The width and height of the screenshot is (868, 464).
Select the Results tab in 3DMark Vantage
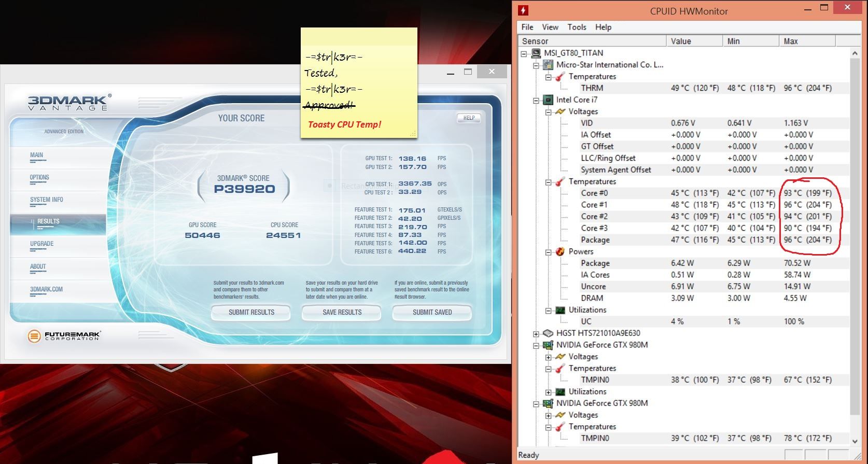58,224
